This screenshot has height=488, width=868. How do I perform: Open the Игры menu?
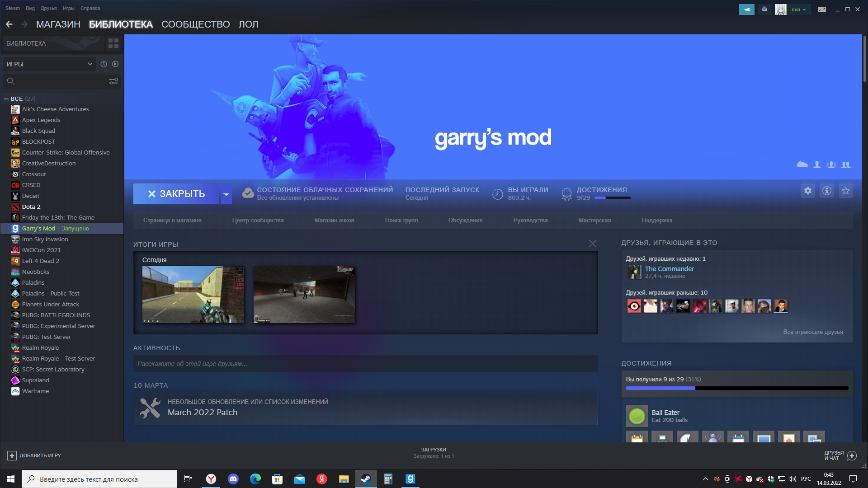(x=69, y=8)
